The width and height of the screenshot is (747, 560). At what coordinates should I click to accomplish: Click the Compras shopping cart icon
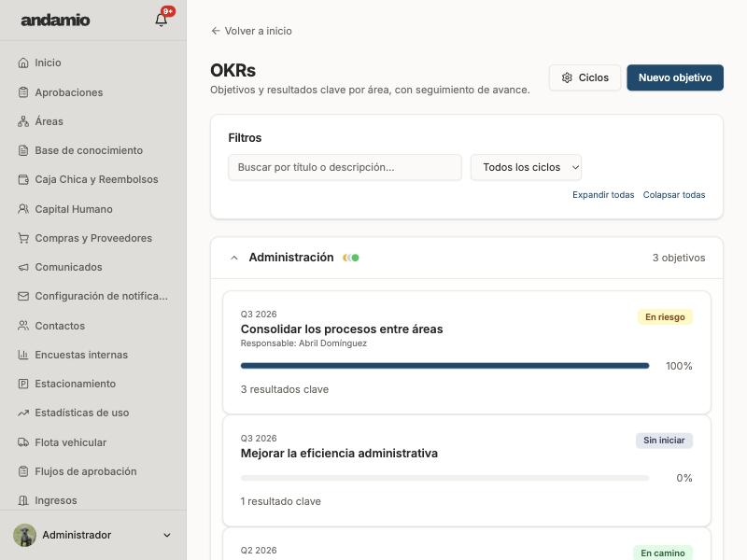[x=23, y=238]
